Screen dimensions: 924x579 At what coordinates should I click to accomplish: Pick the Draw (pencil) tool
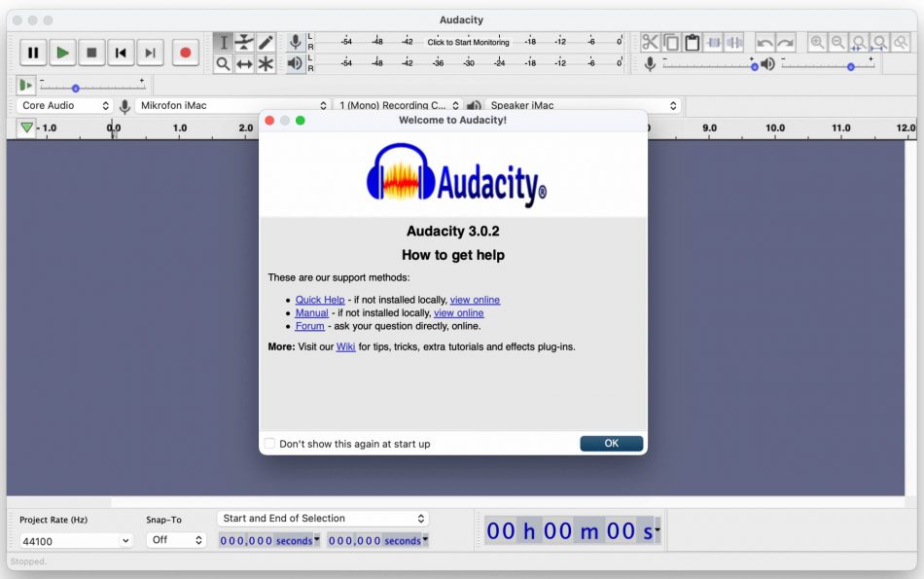[x=266, y=43]
